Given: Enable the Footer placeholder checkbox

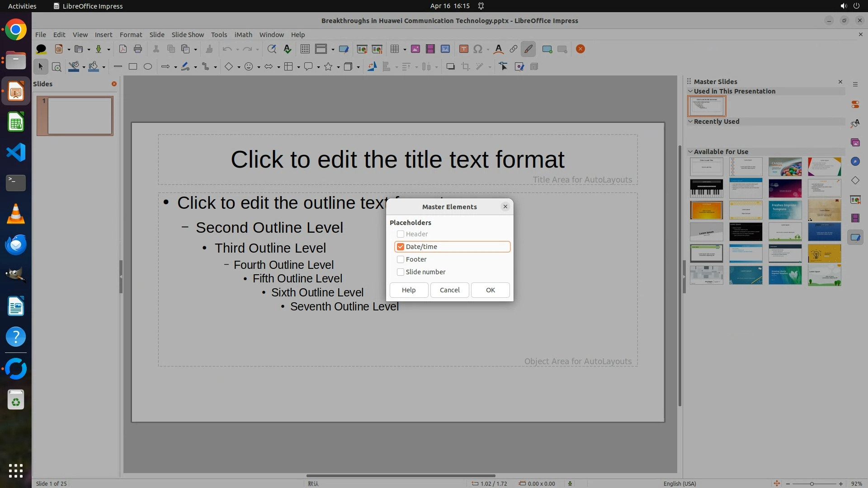Looking at the screenshot, I should pyautogui.click(x=401, y=259).
